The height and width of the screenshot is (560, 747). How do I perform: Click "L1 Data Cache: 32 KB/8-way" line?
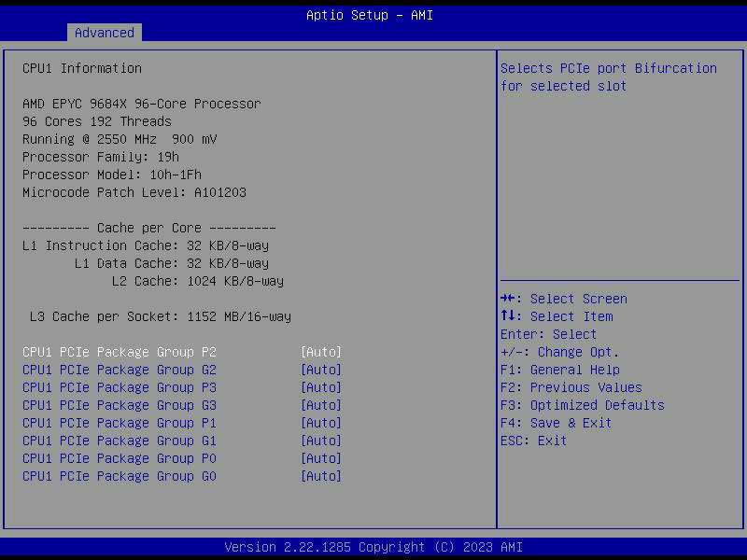point(172,263)
